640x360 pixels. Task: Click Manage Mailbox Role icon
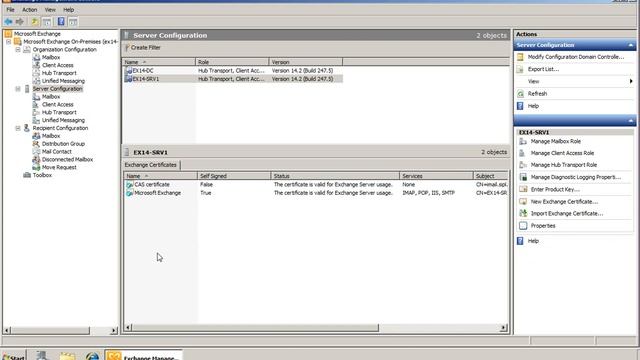523,141
